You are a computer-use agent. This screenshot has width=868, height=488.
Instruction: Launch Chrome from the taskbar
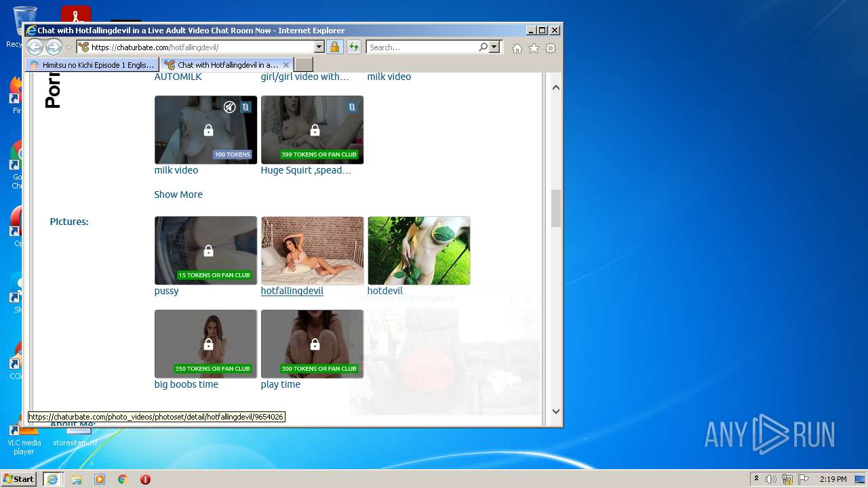[x=123, y=479]
